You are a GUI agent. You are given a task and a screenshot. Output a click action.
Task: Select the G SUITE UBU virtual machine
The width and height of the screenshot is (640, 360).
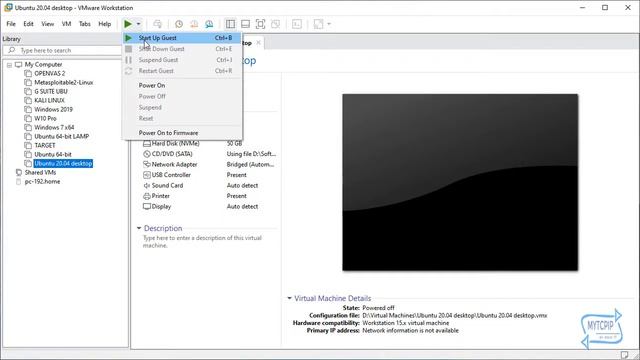point(51,91)
